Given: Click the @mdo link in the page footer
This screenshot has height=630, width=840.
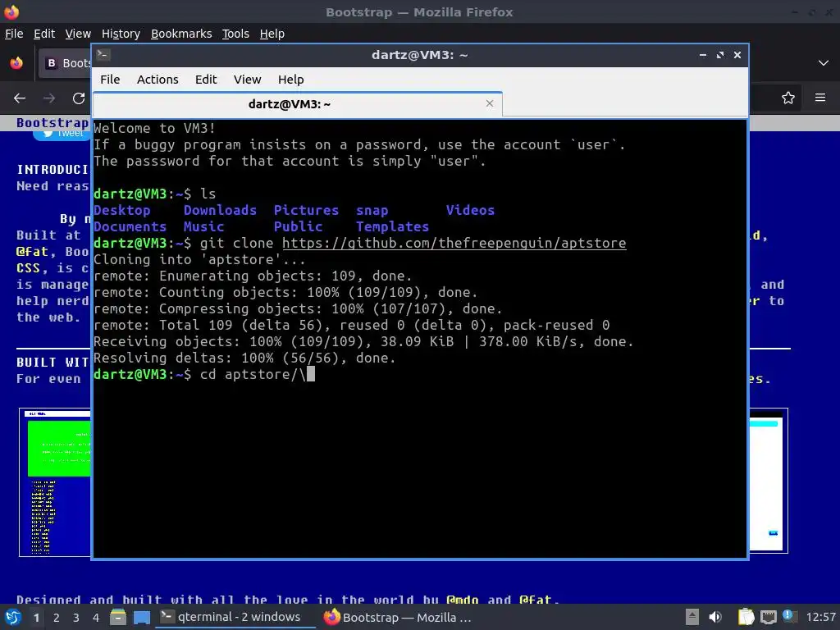Looking at the screenshot, I should (x=462, y=600).
